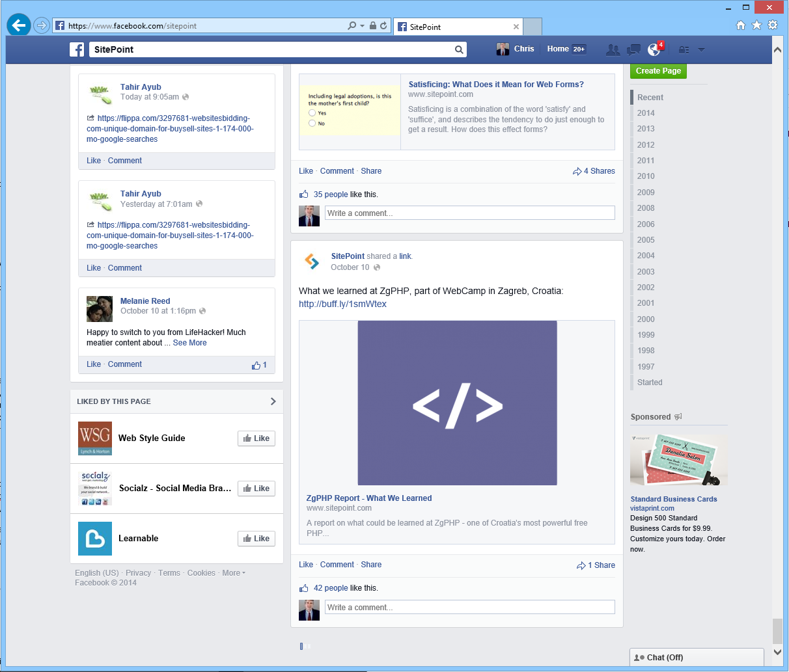Click the Facebook logo icon in header
Viewport: 789px width, 672px height.
click(77, 49)
